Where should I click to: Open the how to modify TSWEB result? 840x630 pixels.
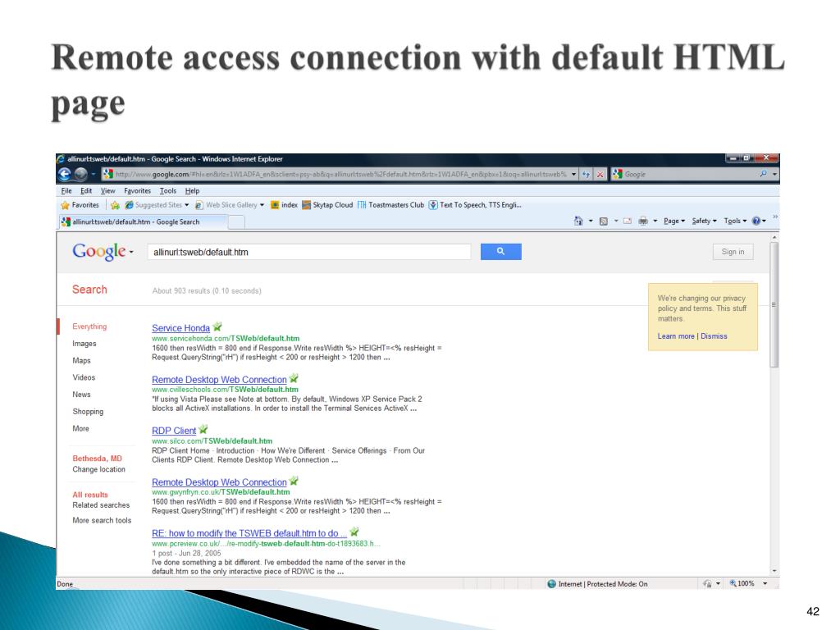[x=249, y=533]
